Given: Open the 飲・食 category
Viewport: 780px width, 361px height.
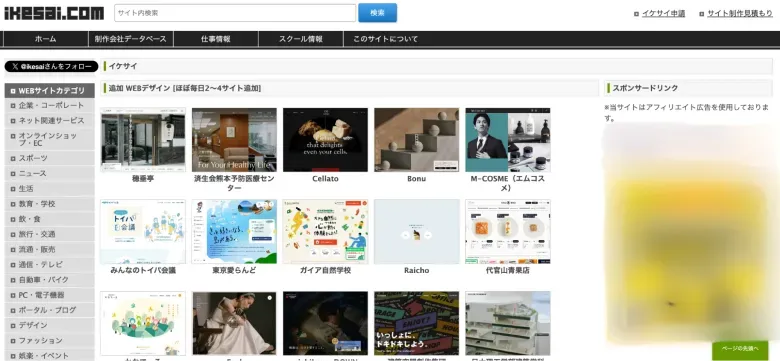Looking at the screenshot, I should pyautogui.click(x=50, y=219).
